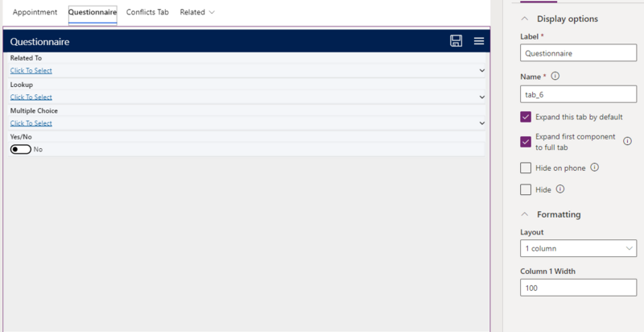Show info for Expand first component option

pyautogui.click(x=627, y=141)
